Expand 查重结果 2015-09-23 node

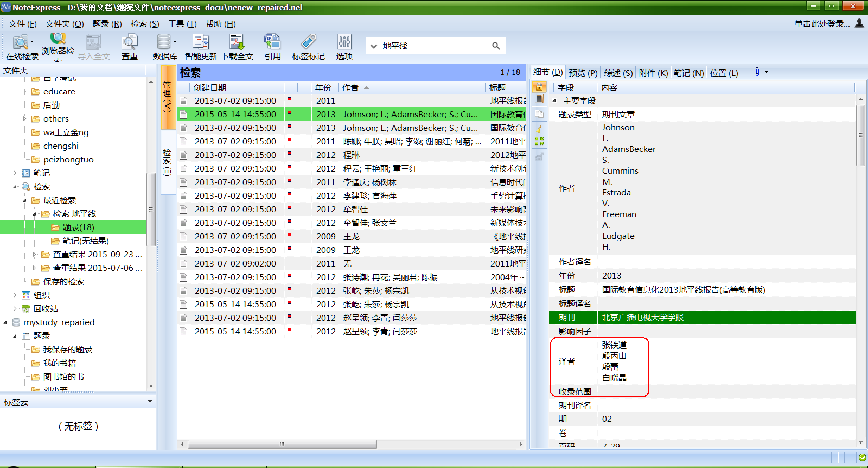pyautogui.click(x=34, y=255)
